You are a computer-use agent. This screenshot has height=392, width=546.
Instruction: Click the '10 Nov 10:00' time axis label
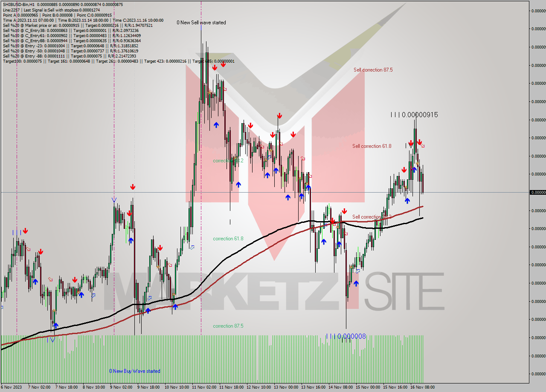(177, 387)
